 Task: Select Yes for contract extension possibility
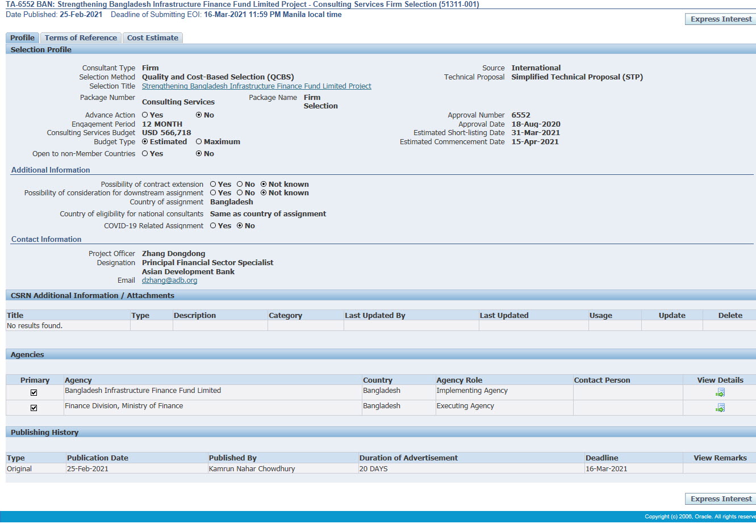(x=213, y=184)
